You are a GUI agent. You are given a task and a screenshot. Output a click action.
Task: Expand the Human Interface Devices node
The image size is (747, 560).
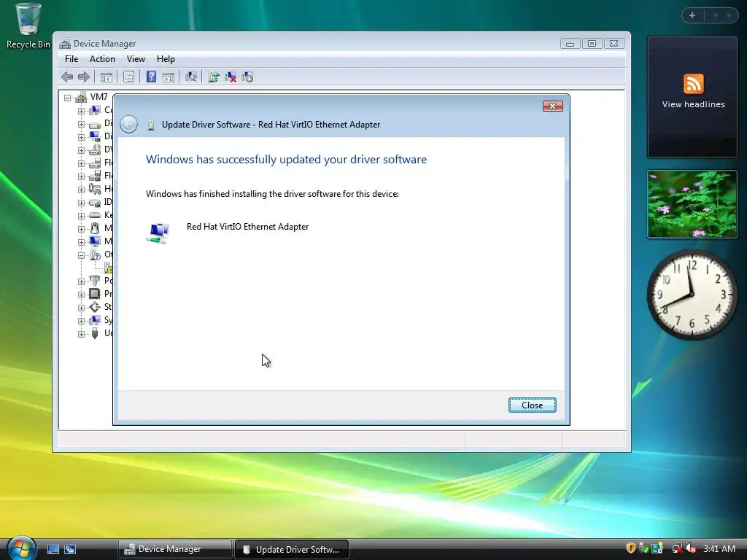pos(81,190)
